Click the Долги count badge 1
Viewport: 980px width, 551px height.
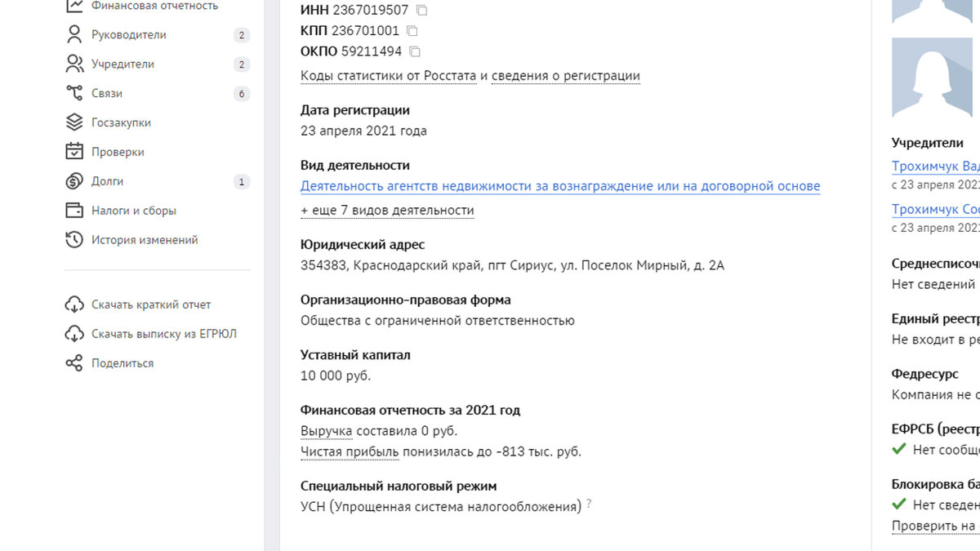click(x=241, y=182)
